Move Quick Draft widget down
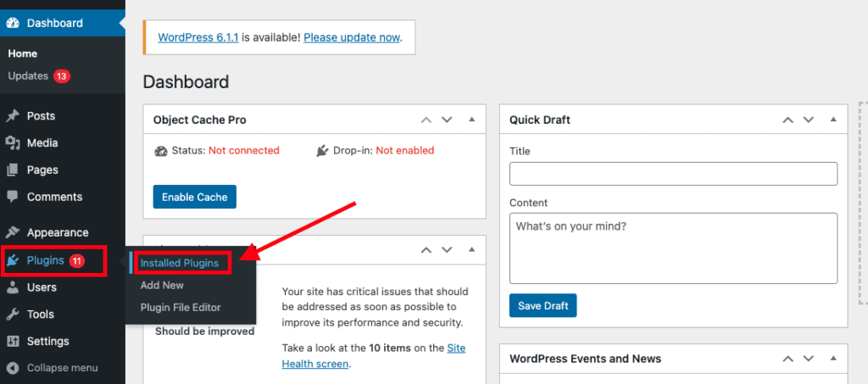Viewport: 868px width, 384px height. [x=808, y=120]
